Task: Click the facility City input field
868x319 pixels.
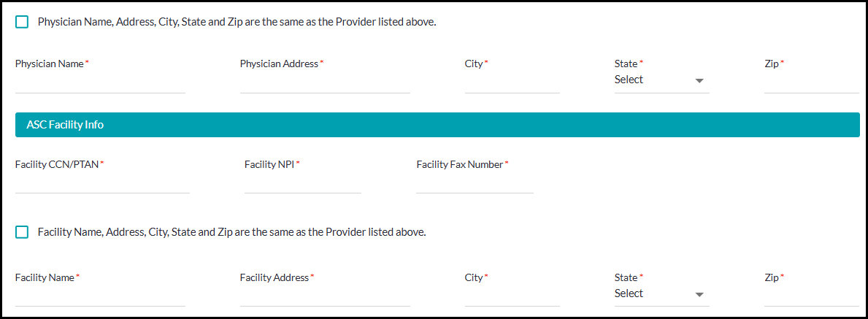Action: pos(512,296)
